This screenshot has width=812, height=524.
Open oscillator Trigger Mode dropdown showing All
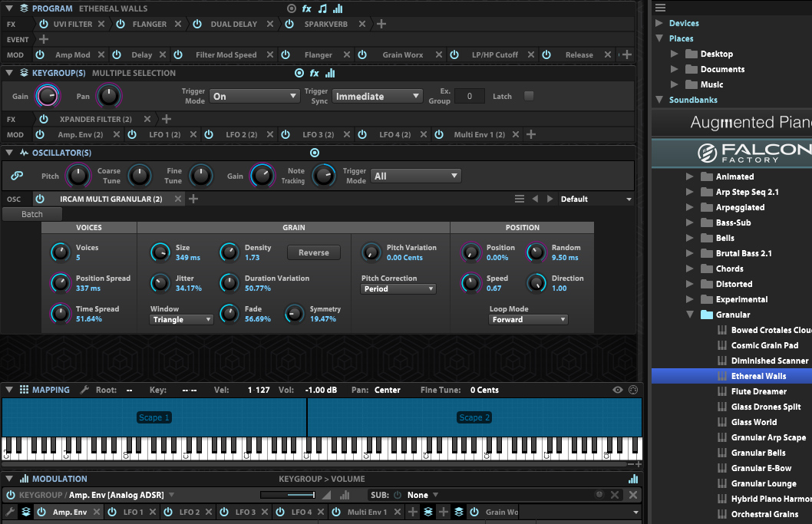pos(416,176)
